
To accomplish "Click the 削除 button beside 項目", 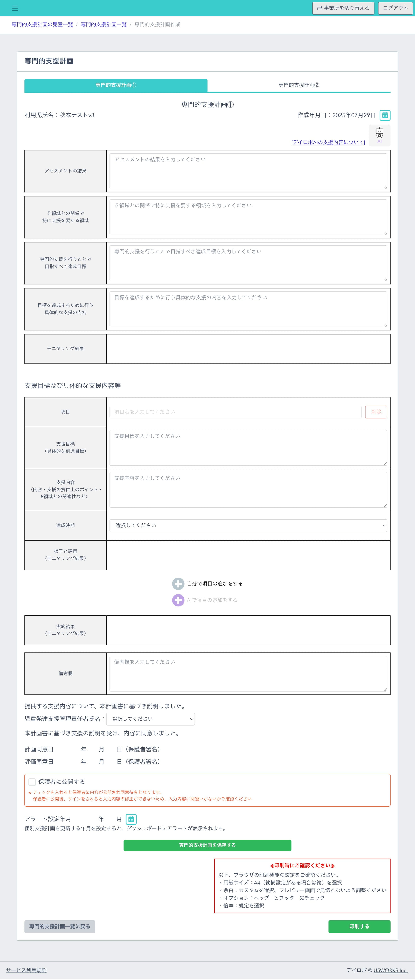I will [376, 412].
